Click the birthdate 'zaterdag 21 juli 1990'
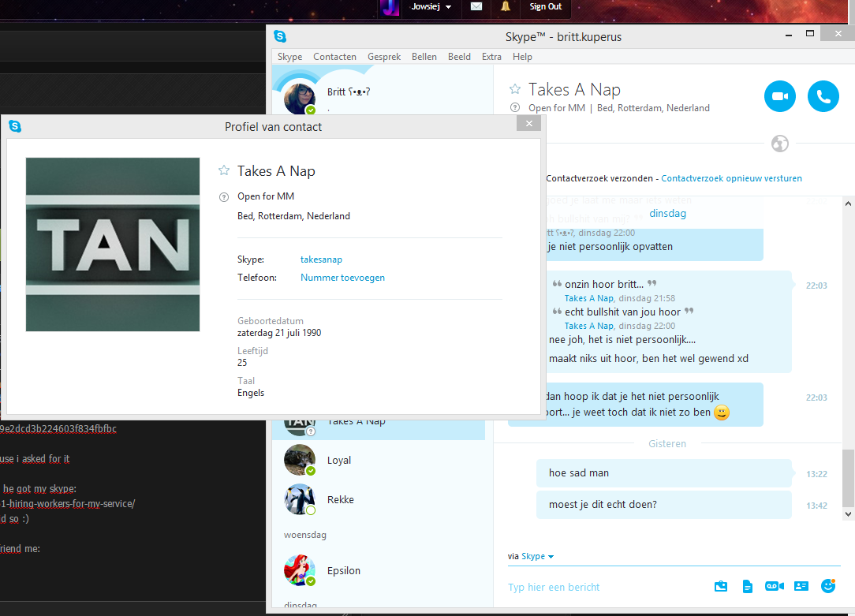Image resolution: width=855 pixels, height=616 pixels. click(279, 333)
